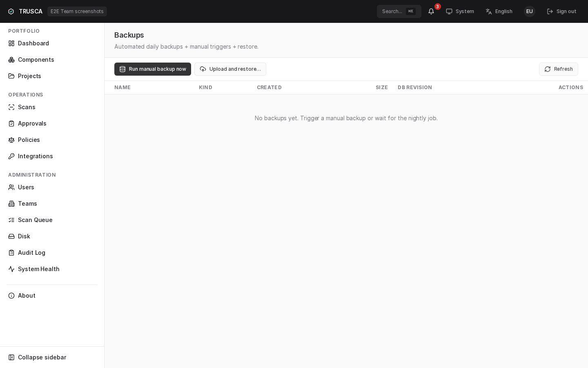
Task: Click the Integrations key icon
Action: click(11, 156)
